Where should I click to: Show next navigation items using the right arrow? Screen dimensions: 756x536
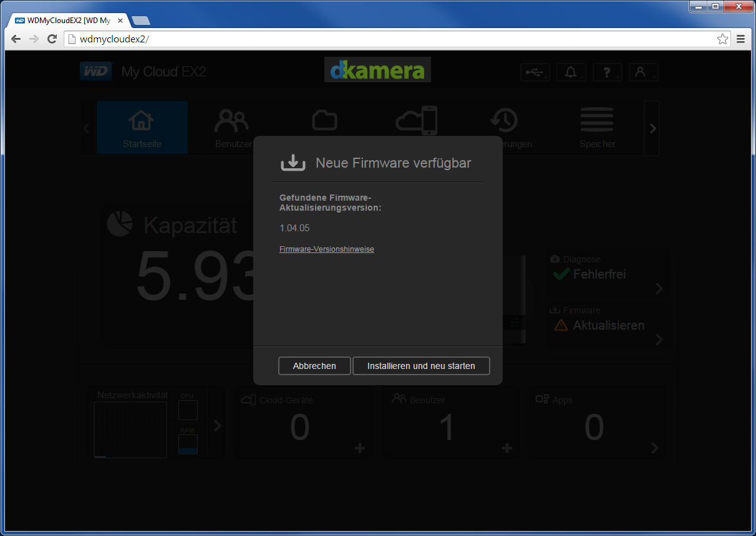pyautogui.click(x=652, y=128)
